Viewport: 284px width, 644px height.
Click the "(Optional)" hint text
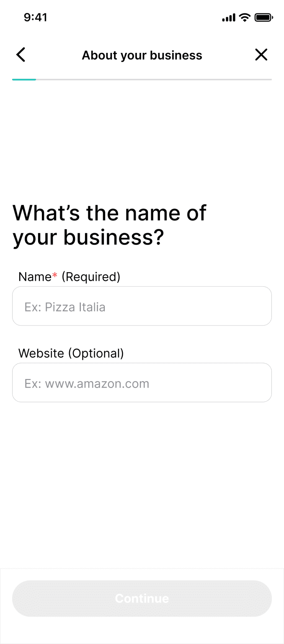96,353
